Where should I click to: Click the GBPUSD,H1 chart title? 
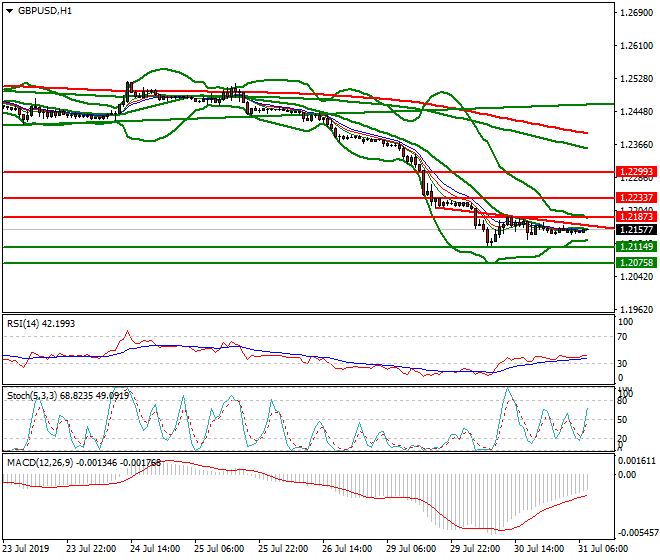pyautogui.click(x=45, y=11)
